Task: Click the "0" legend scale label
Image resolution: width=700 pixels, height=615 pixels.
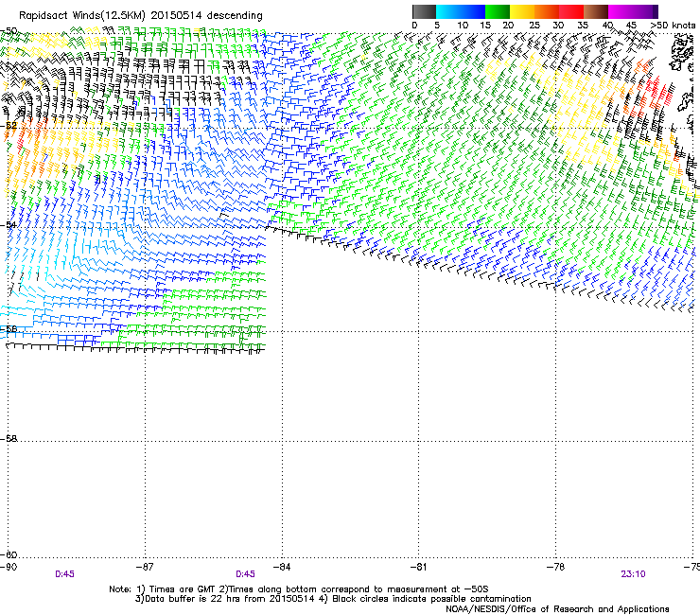Action: (x=414, y=26)
